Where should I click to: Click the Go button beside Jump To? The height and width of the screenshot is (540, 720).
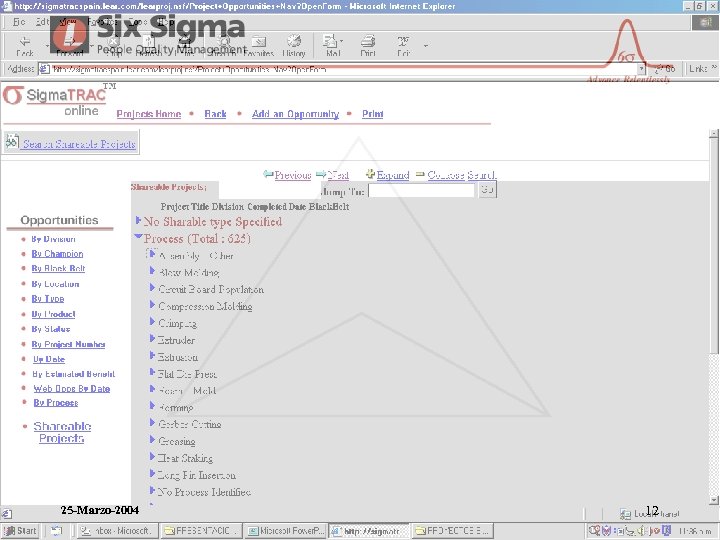(x=487, y=190)
